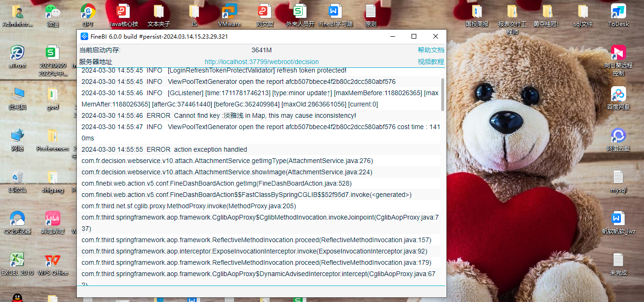
Task: Click the AttachmentService.showImage stack trace line
Action: pyautogui.click(x=227, y=172)
